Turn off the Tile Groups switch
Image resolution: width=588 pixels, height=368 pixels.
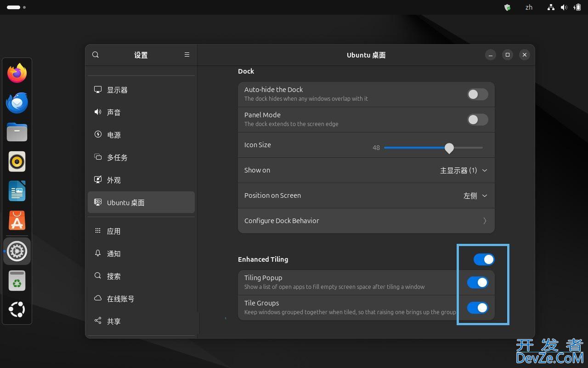[478, 308]
